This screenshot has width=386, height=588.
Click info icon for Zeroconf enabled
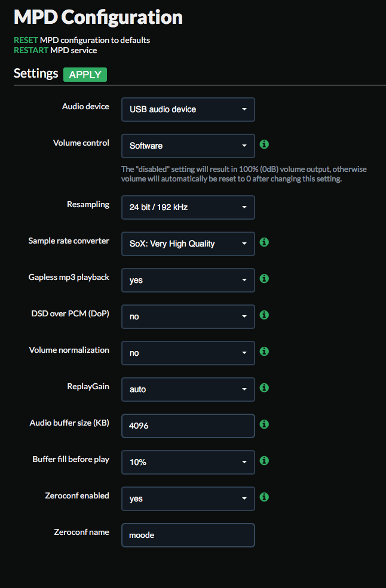tap(264, 497)
